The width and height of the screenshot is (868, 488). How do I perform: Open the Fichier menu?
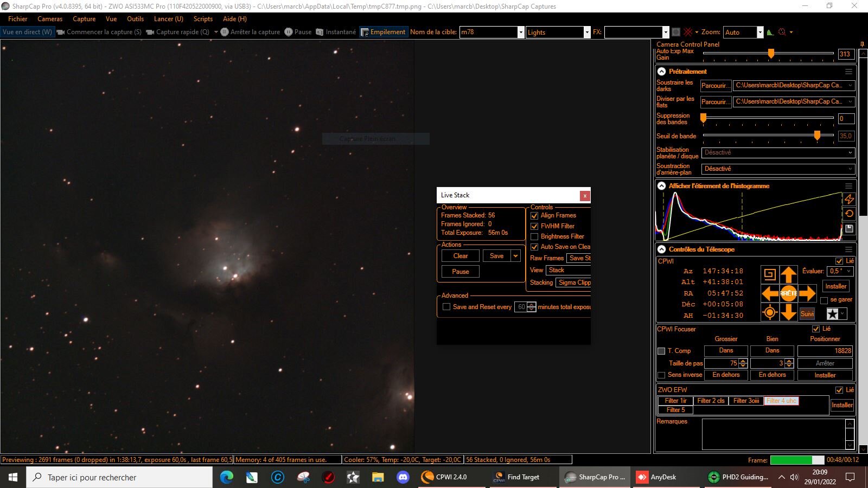[x=18, y=19]
